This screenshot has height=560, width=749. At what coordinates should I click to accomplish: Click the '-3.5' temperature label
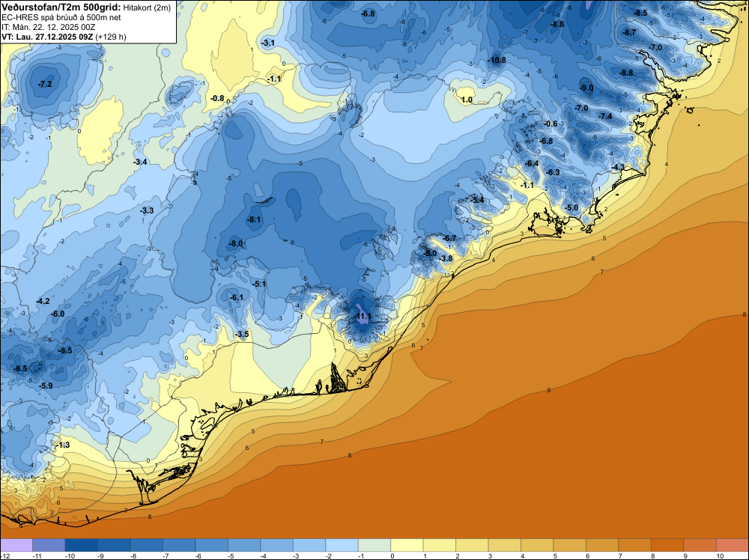(x=242, y=334)
